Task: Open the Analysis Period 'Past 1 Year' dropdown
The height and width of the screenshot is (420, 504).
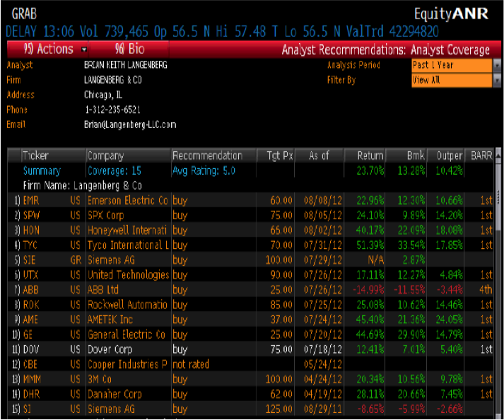Action: coord(452,65)
